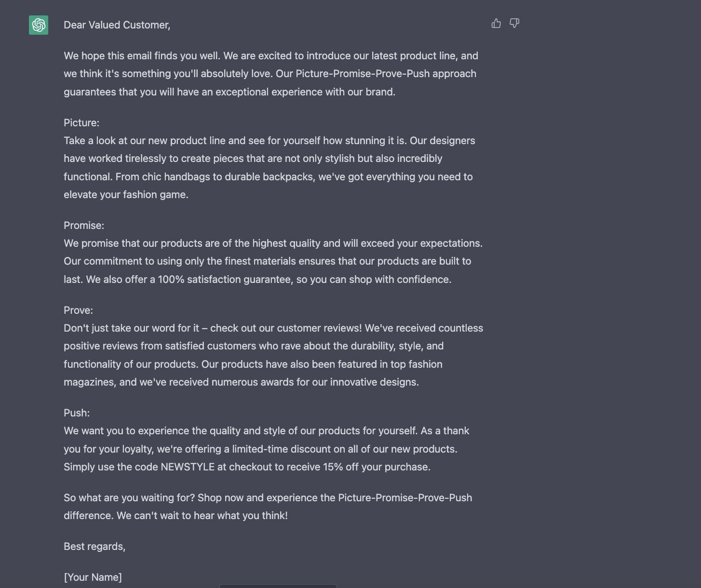Image resolution: width=701 pixels, height=588 pixels.
Task: Click the thumbs down feedback icon
Action: (514, 23)
